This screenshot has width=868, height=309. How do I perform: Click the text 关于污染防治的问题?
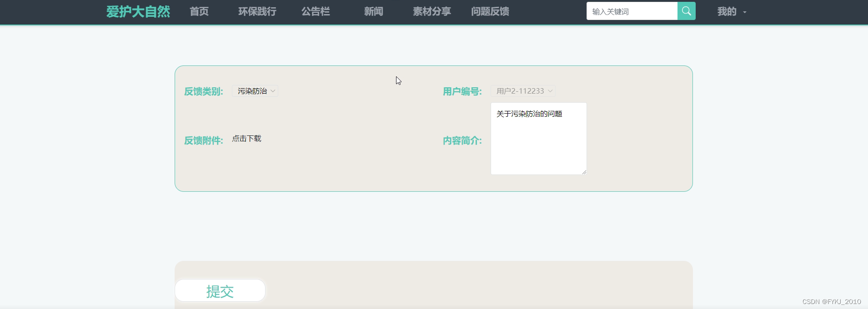(x=529, y=114)
